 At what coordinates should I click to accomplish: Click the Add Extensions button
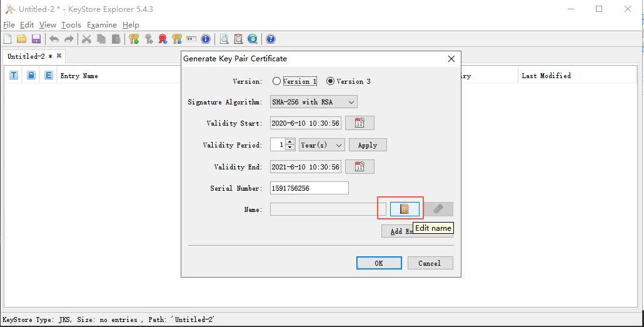[x=417, y=231]
